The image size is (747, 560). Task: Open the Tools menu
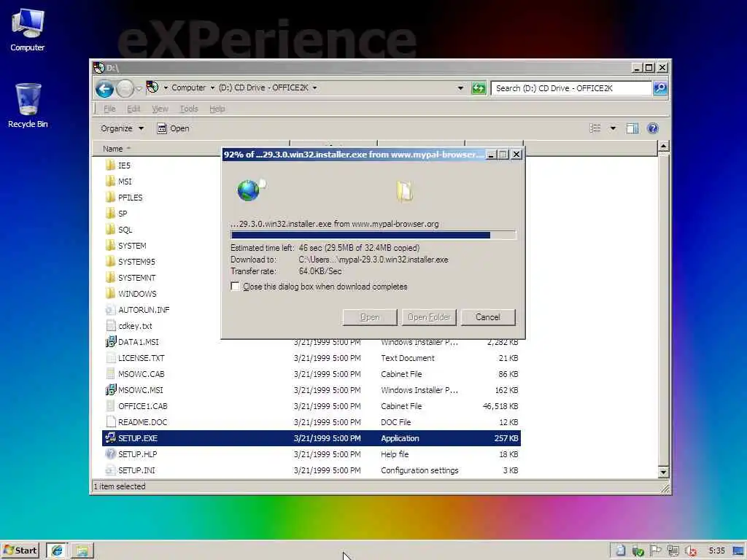tap(189, 109)
